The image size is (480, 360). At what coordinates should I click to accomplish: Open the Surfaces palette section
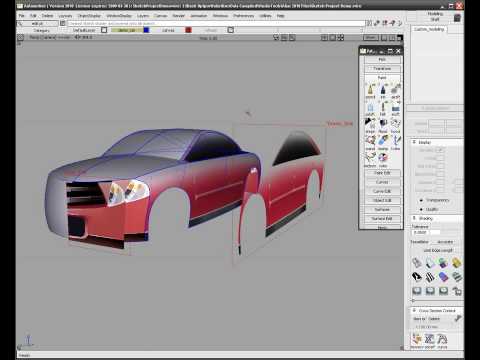(382, 209)
